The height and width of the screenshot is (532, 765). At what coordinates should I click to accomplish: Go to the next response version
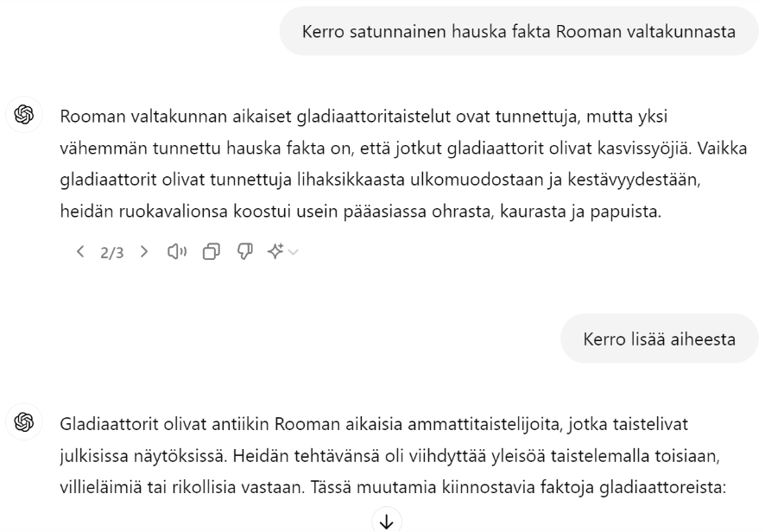[143, 251]
